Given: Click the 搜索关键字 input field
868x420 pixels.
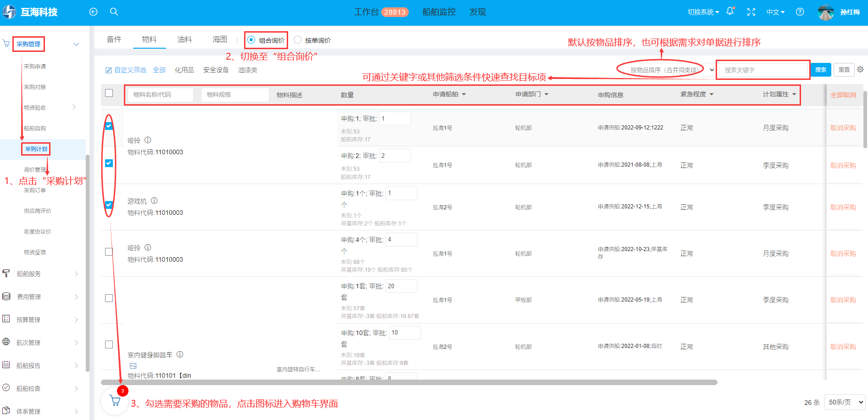Looking at the screenshot, I should [763, 70].
